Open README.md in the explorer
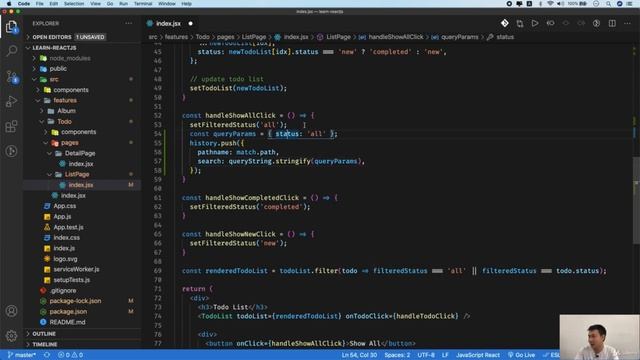This screenshot has height=360, width=640. tap(67, 322)
